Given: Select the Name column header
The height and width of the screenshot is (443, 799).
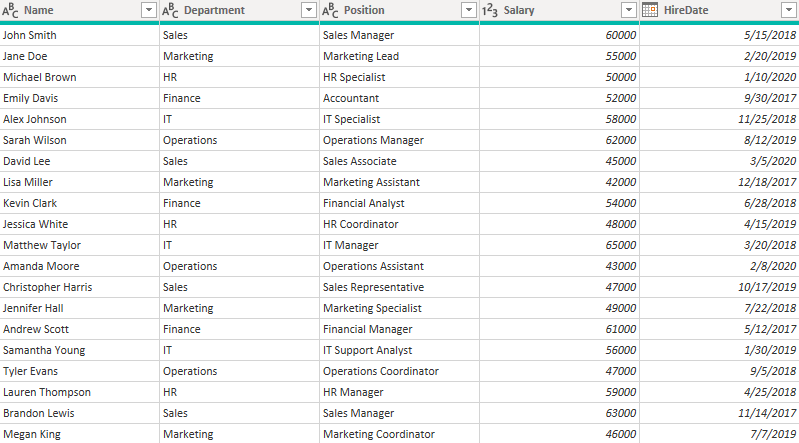Looking at the screenshot, I should tap(79, 10).
